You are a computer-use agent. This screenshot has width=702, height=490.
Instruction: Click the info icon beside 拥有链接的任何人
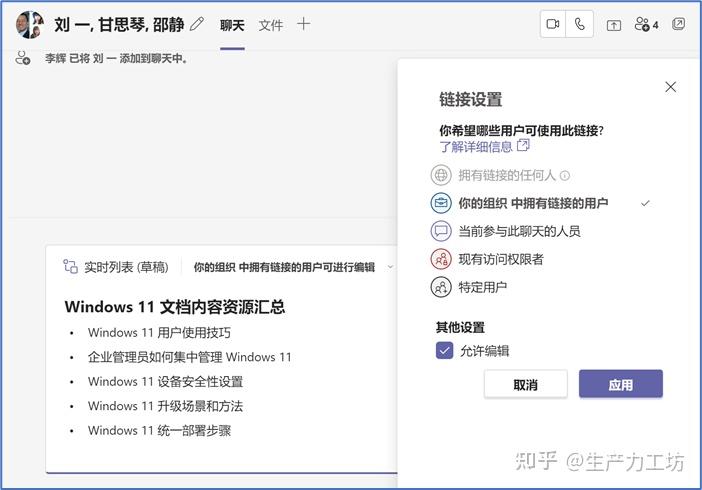[x=565, y=176]
